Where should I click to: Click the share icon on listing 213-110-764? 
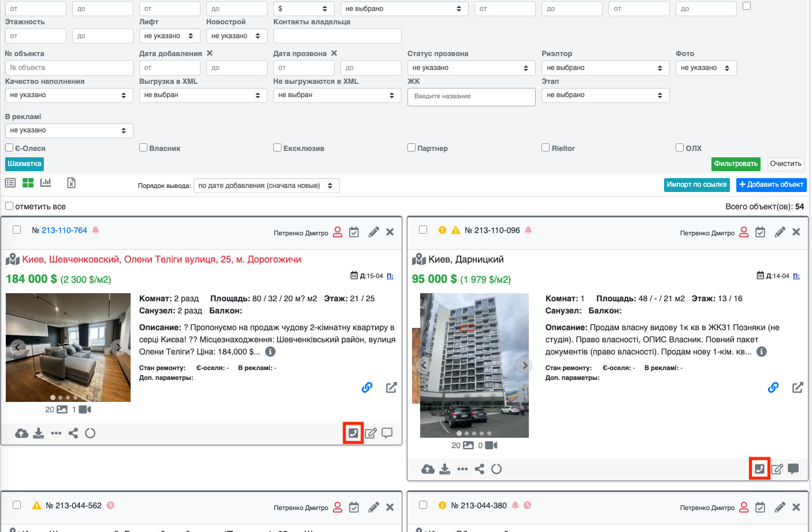click(73, 433)
